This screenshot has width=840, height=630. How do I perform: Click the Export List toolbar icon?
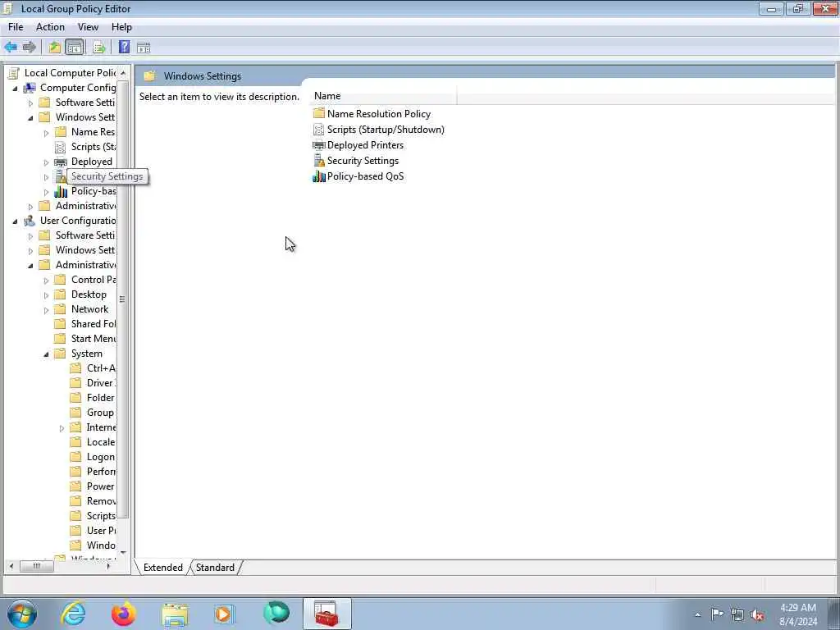(x=98, y=47)
